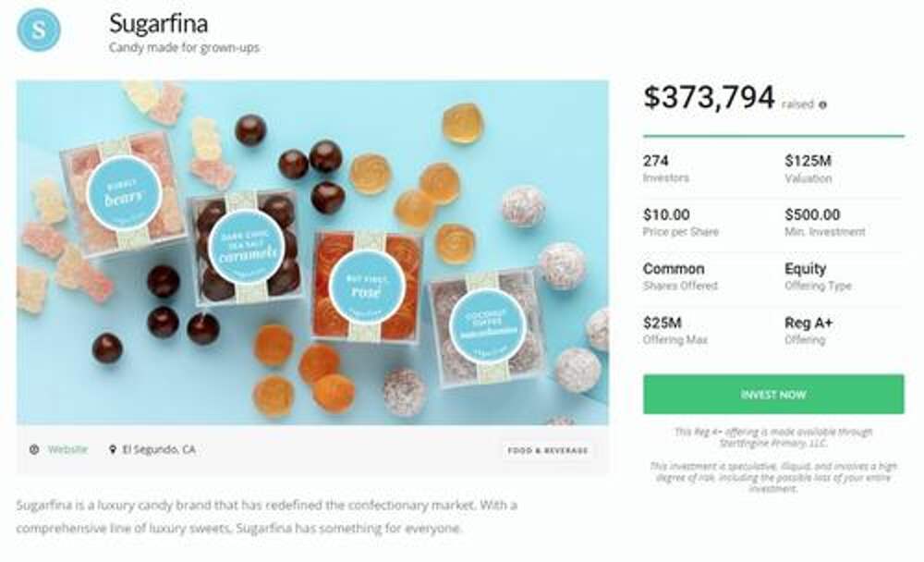Click the location pin icon

tap(113, 450)
